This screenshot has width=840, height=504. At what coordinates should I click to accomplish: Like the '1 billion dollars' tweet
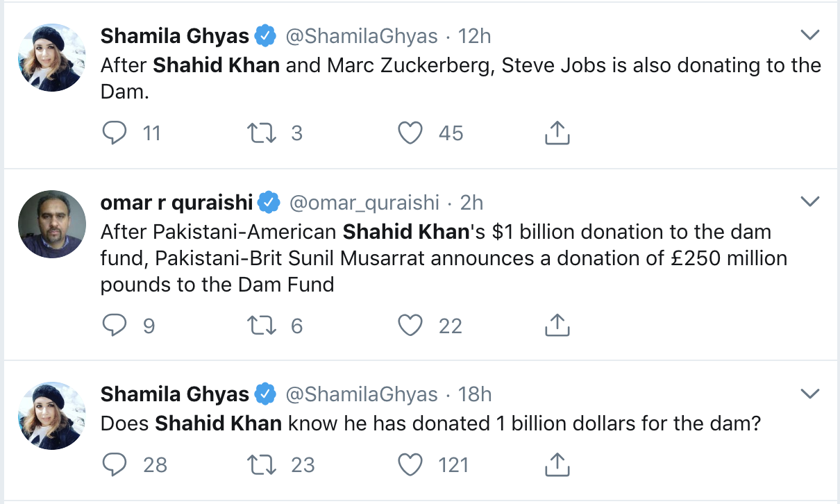(x=411, y=464)
